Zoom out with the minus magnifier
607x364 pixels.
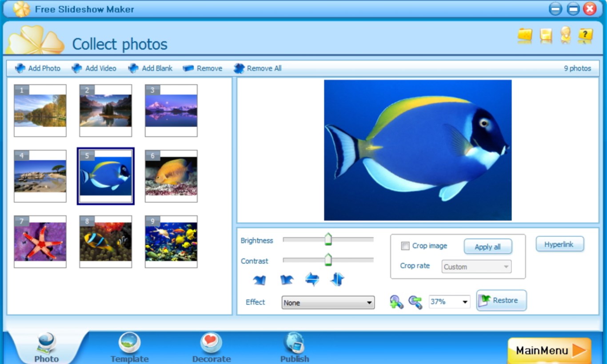tap(415, 302)
